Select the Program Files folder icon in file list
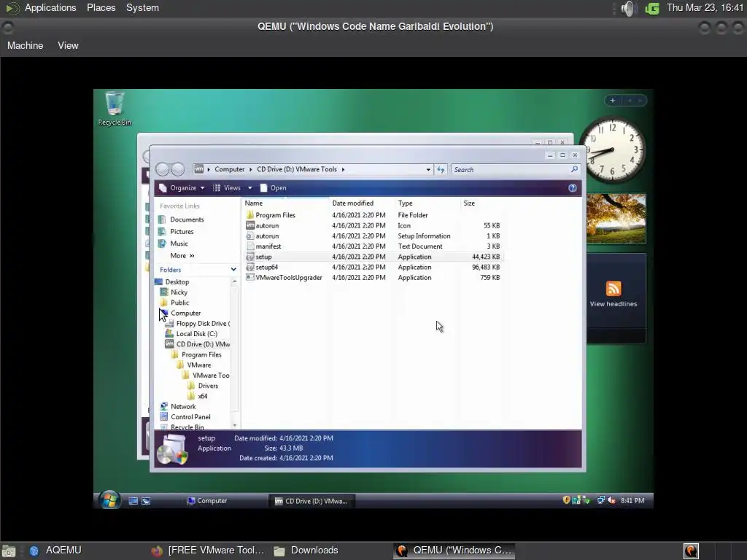747x560 pixels. point(250,215)
